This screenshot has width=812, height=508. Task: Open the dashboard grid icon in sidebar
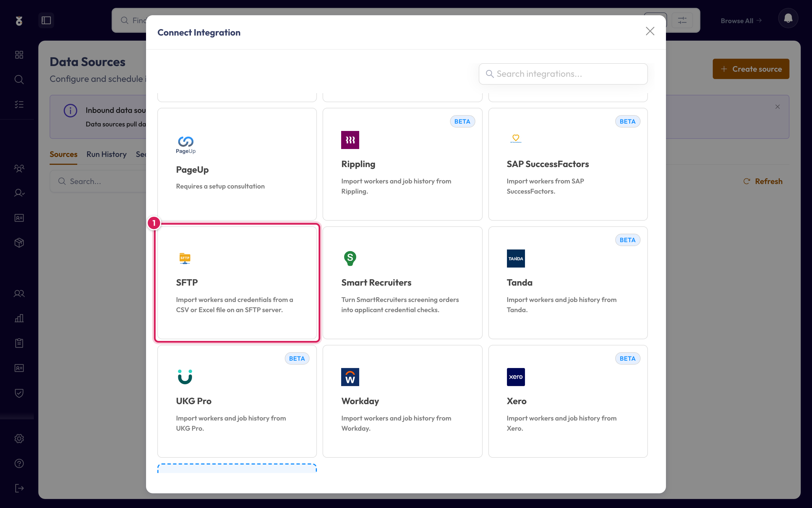19,55
